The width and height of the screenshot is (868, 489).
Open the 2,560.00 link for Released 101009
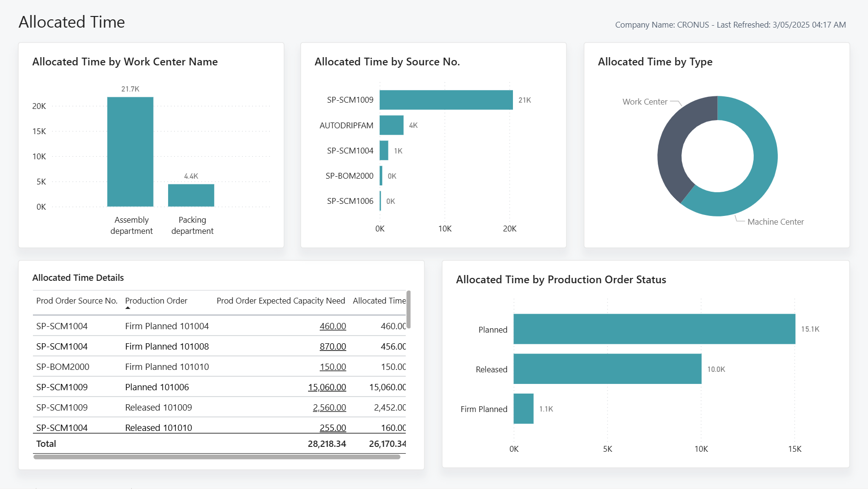(x=329, y=407)
